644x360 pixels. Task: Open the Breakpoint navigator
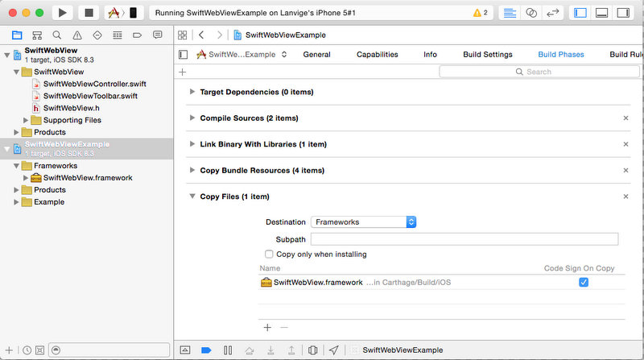tap(137, 35)
